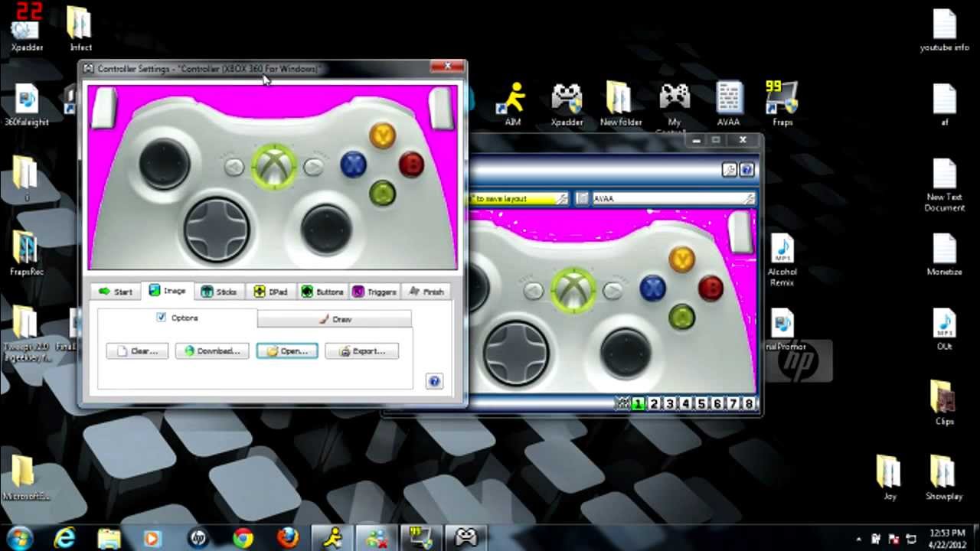This screenshot has width=980, height=551.
Task: Click the profile document icon beside AVAA
Action: click(582, 198)
